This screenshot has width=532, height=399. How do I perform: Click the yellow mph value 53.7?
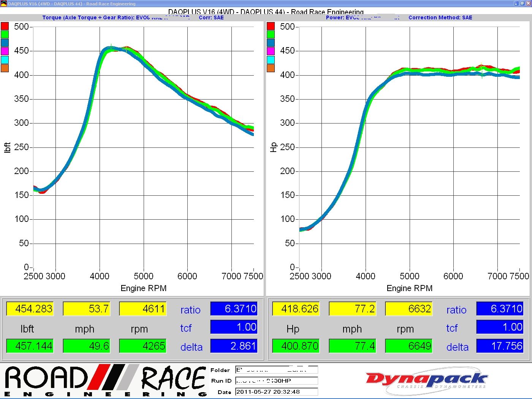click(87, 309)
